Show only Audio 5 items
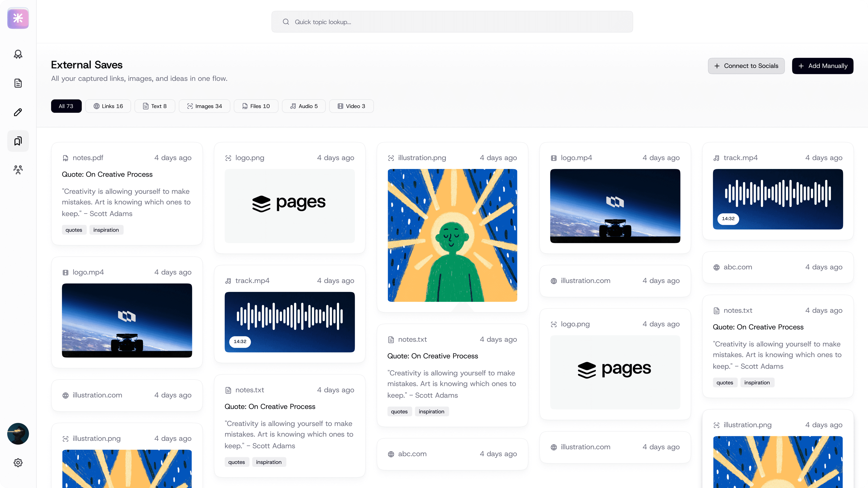 304,106
